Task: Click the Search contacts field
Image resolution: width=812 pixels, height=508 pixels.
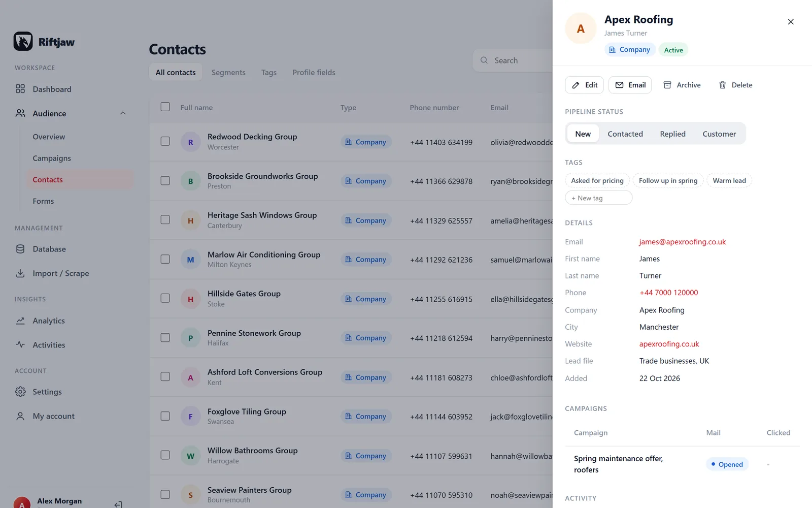Action: [x=513, y=60]
